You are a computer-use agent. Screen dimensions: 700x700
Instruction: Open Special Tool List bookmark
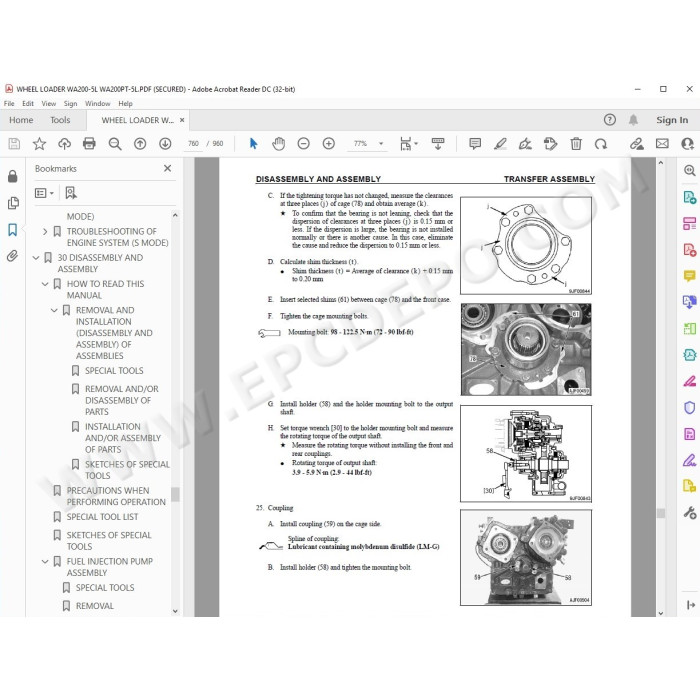[x=102, y=517]
